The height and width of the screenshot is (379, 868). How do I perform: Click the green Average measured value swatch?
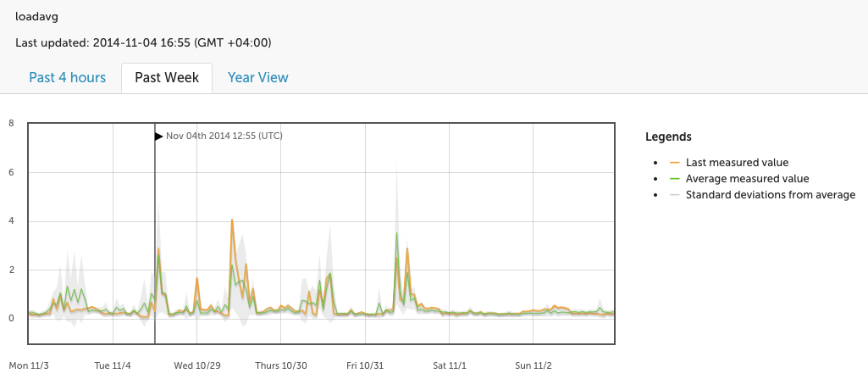[x=674, y=179]
